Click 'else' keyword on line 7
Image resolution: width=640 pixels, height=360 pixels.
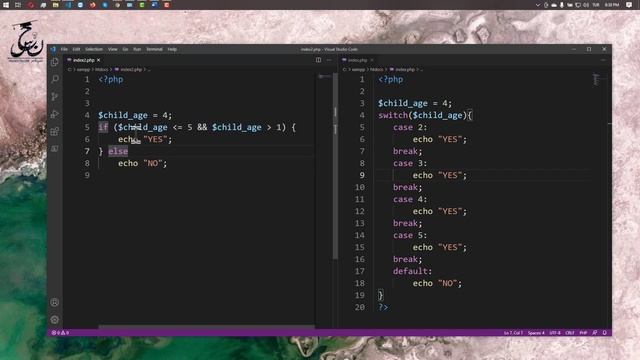click(x=118, y=151)
